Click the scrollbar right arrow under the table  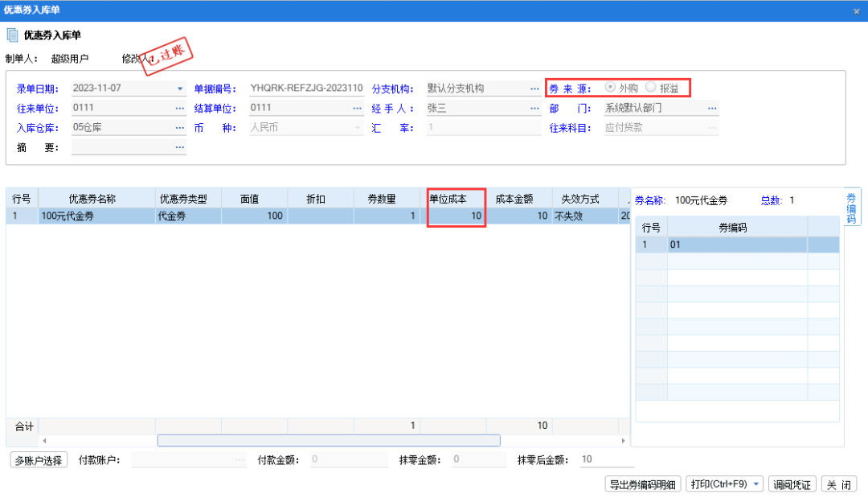coord(624,441)
